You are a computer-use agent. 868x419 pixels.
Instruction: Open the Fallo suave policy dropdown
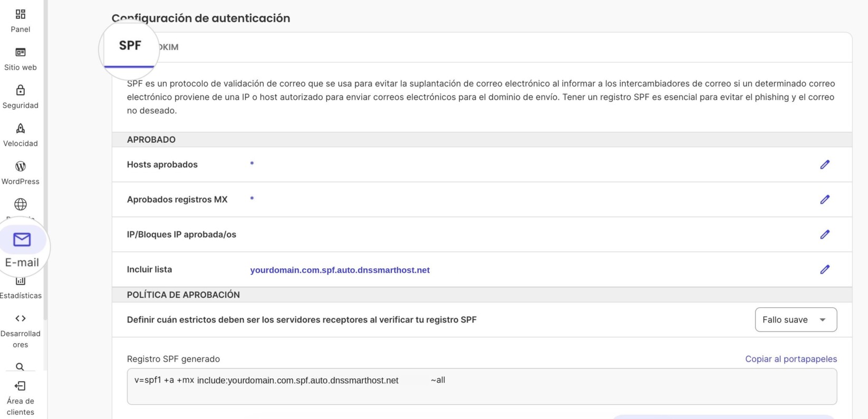pos(796,319)
